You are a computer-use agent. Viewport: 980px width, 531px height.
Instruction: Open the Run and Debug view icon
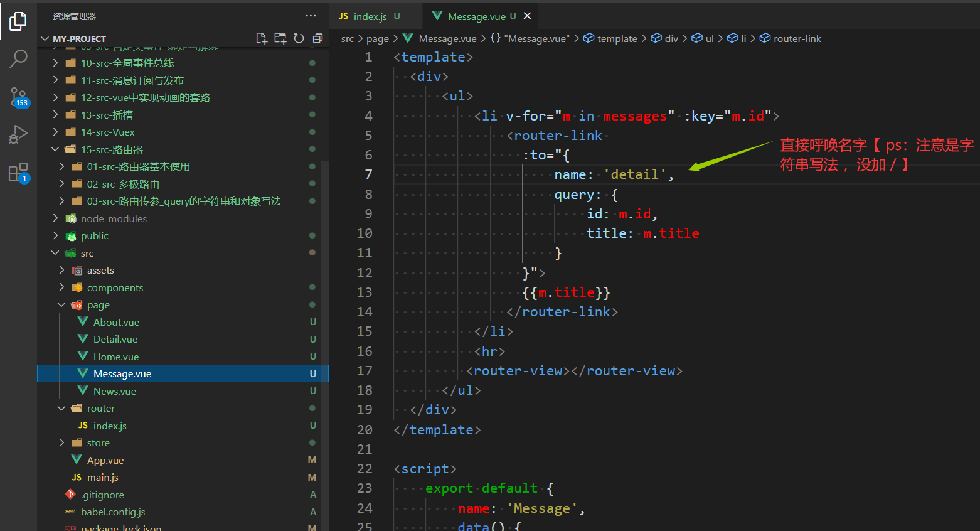pyautogui.click(x=18, y=135)
